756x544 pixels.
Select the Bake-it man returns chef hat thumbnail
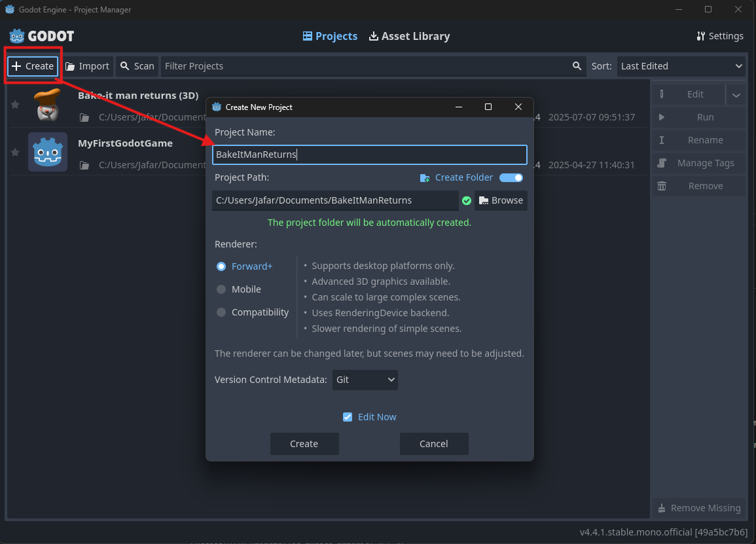(x=48, y=104)
